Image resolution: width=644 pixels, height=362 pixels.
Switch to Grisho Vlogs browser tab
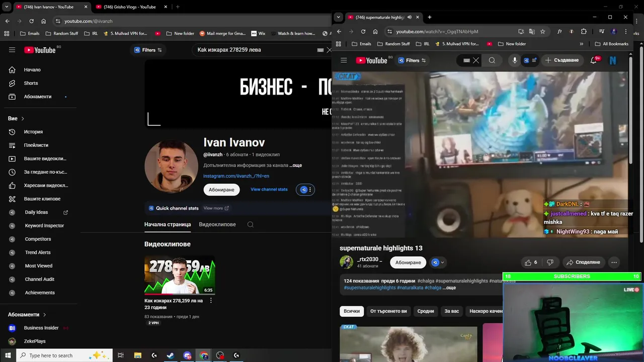pos(129,7)
